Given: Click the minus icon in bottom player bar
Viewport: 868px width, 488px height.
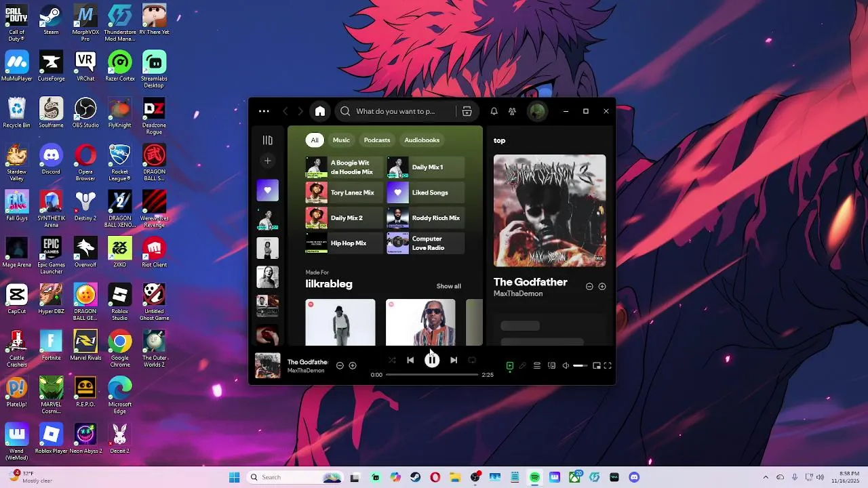Looking at the screenshot, I should click(x=340, y=366).
